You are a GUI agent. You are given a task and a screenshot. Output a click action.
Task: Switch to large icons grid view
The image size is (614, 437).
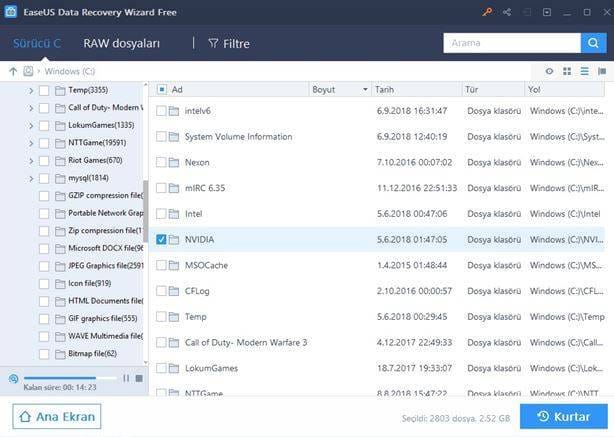click(567, 71)
